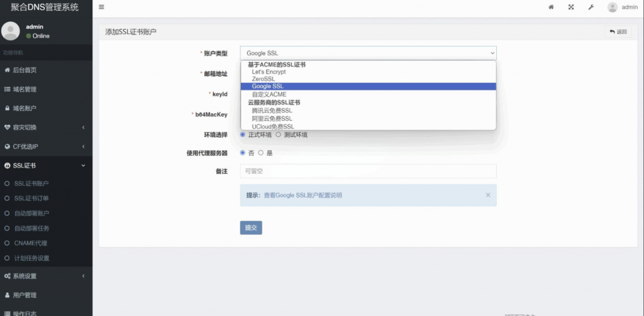The width and height of the screenshot is (644, 316).
Task: Select the 正式环境 radio button
Action: tap(243, 134)
